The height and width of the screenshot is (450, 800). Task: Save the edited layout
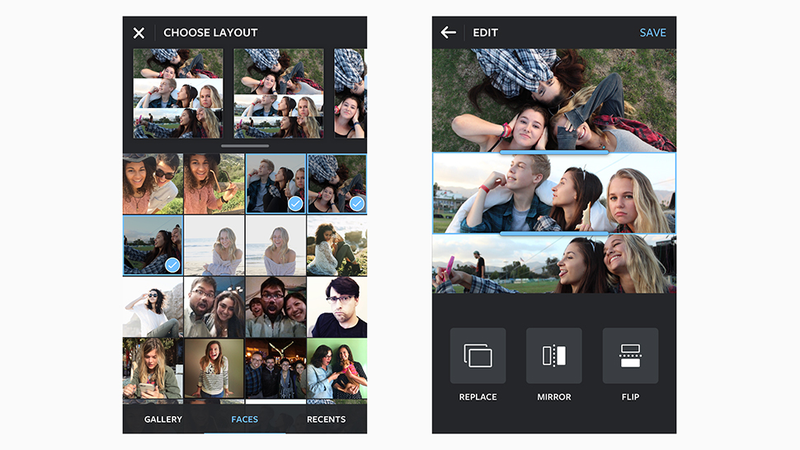click(x=653, y=33)
